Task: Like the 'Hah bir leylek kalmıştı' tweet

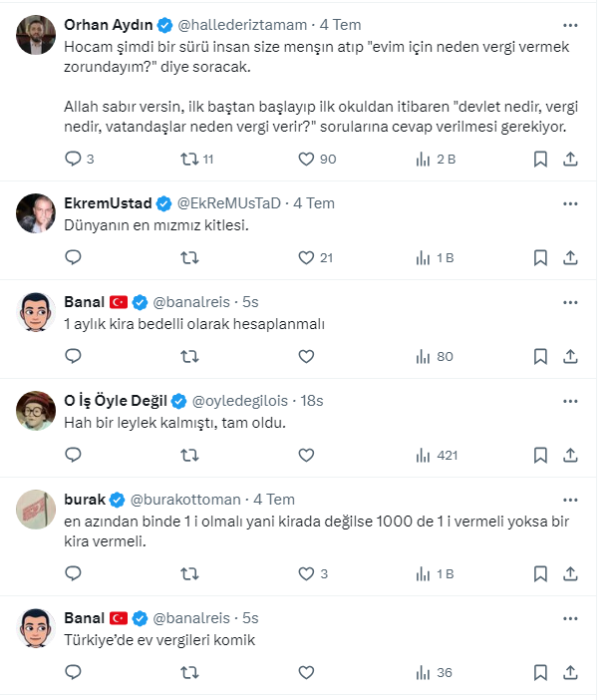Action: click(307, 455)
